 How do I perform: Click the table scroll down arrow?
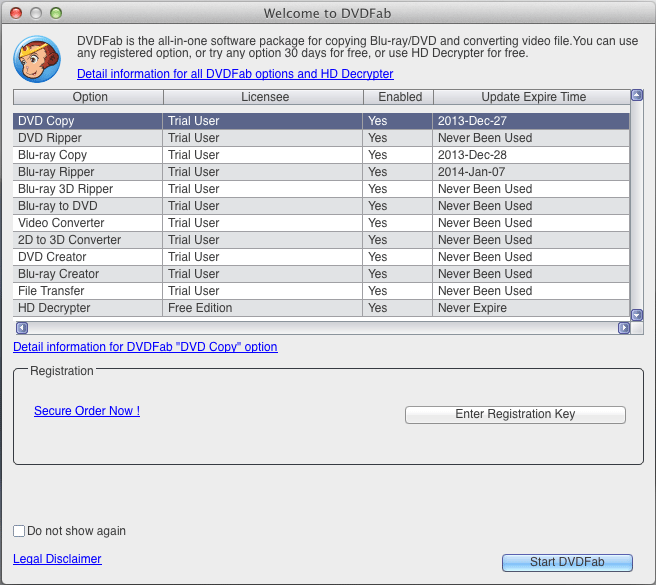(x=637, y=315)
